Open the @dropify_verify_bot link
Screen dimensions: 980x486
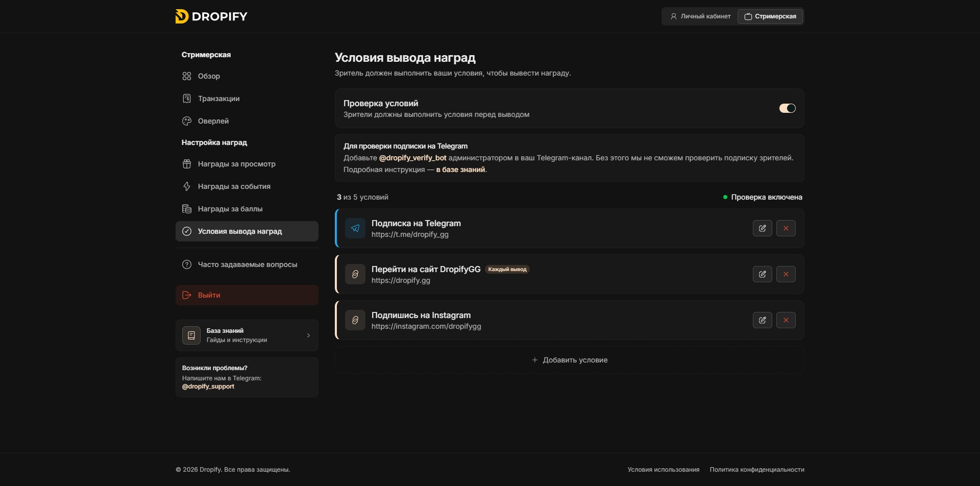(413, 158)
